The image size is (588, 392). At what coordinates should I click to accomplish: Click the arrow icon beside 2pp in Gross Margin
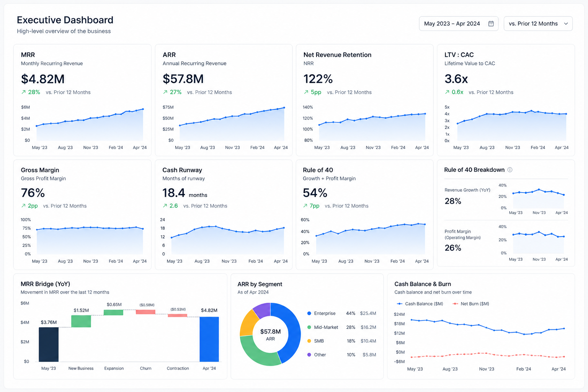pos(23,206)
